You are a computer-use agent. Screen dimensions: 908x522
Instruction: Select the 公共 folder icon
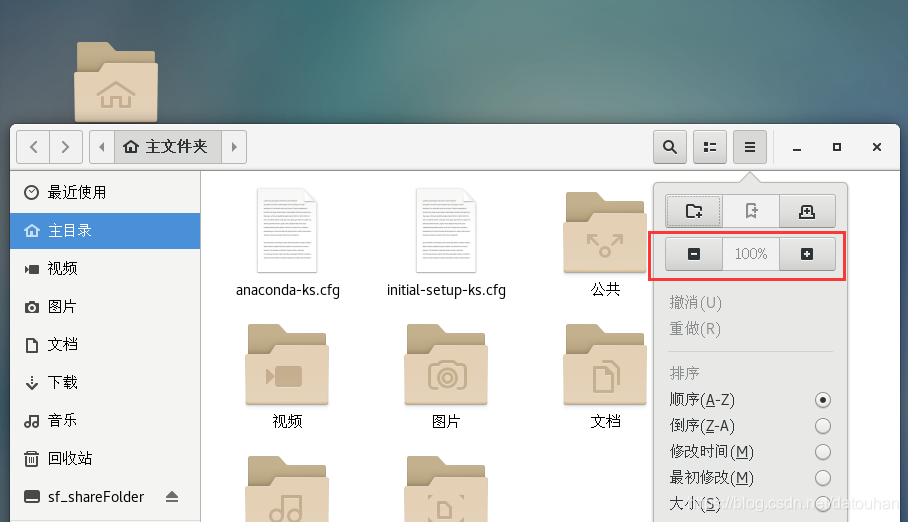tap(605, 232)
